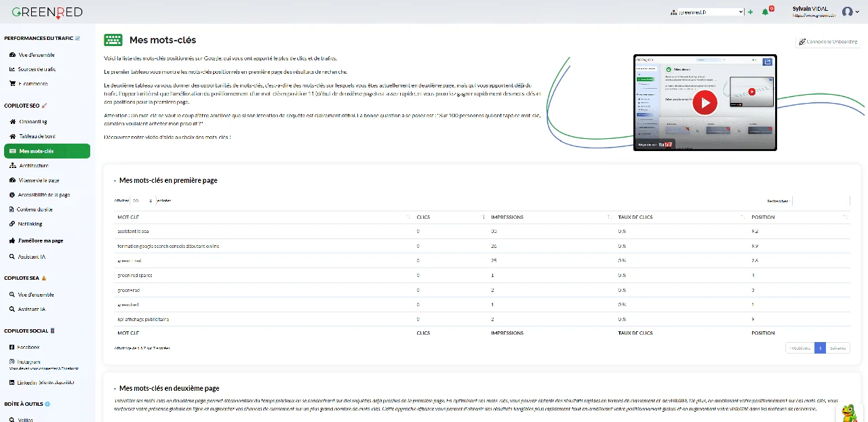The image size is (868, 422).
Task: Open 'Netlinking' in the sidebar
Action: [x=31, y=224]
